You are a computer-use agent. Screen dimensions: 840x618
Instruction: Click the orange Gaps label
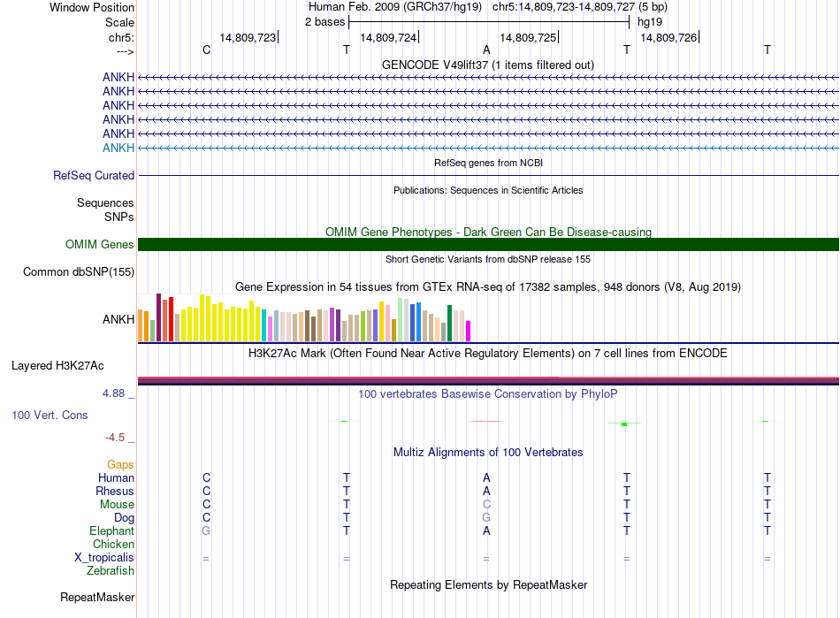[x=120, y=465]
